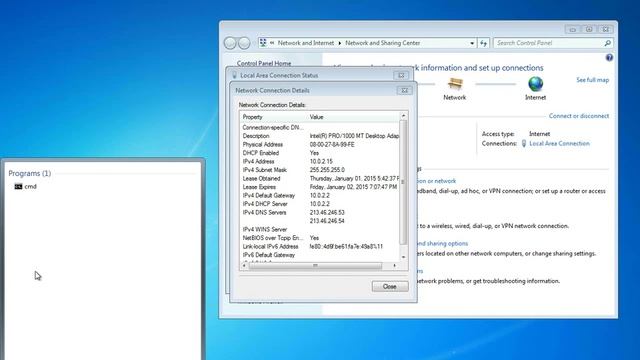Select the IPv4 Default Gateway row
The image size is (640, 360).
point(320,196)
